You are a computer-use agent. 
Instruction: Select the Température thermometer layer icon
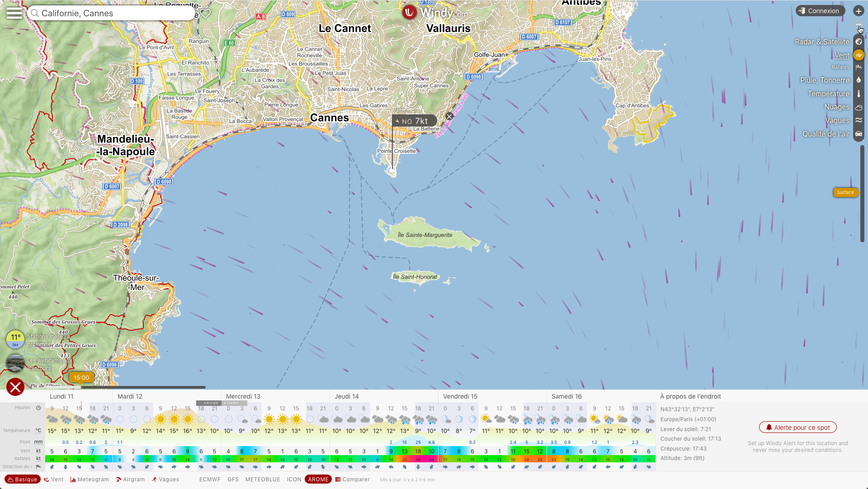click(859, 94)
